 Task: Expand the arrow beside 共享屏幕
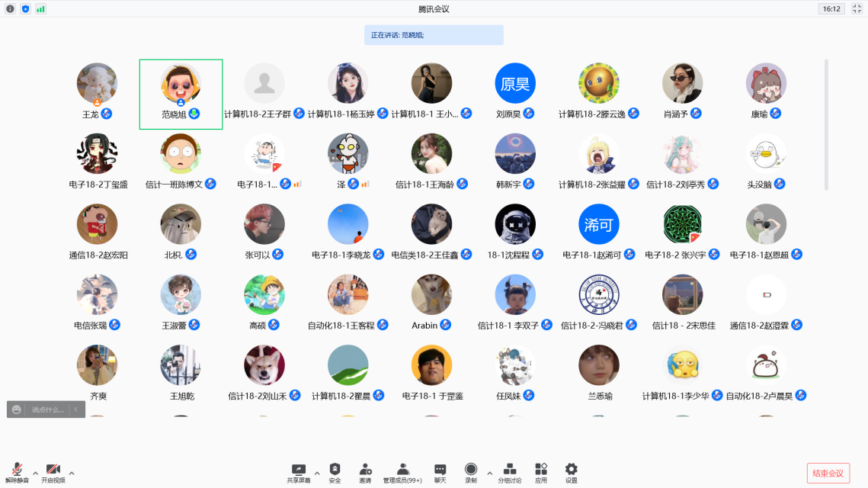point(317,473)
